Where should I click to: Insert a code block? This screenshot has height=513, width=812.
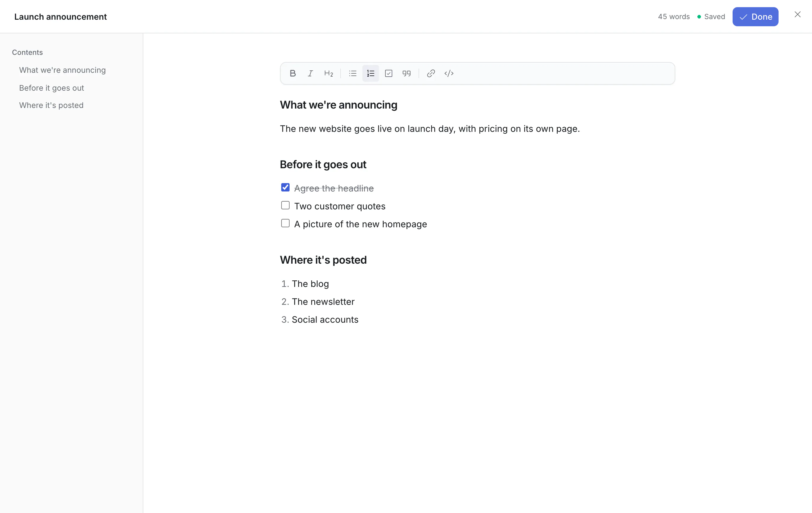[x=449, y=73]
